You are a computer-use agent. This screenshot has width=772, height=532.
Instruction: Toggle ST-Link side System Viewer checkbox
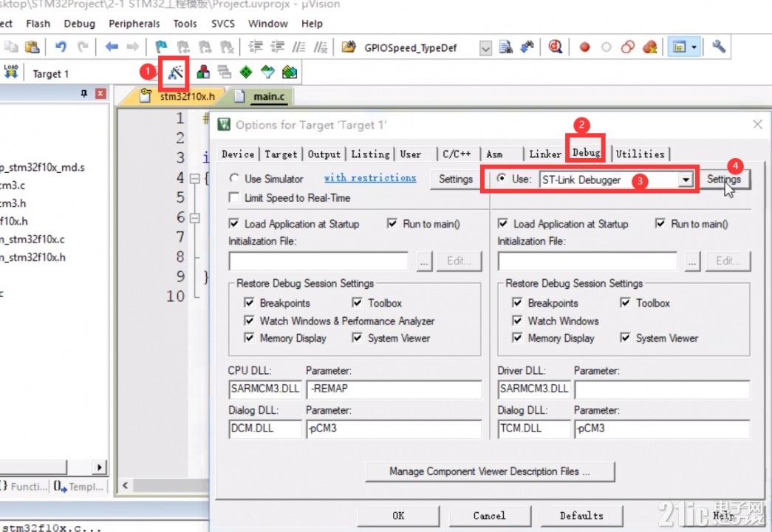625,338
